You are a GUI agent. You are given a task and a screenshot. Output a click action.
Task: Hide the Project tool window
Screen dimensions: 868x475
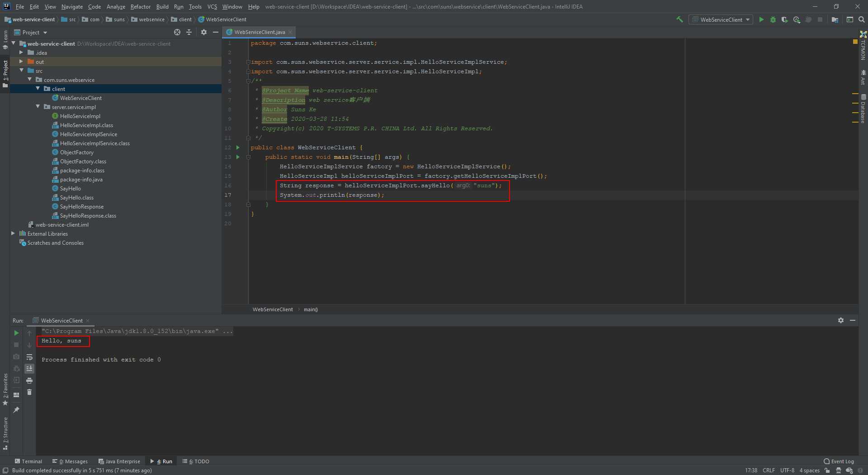tap(216, 32)
